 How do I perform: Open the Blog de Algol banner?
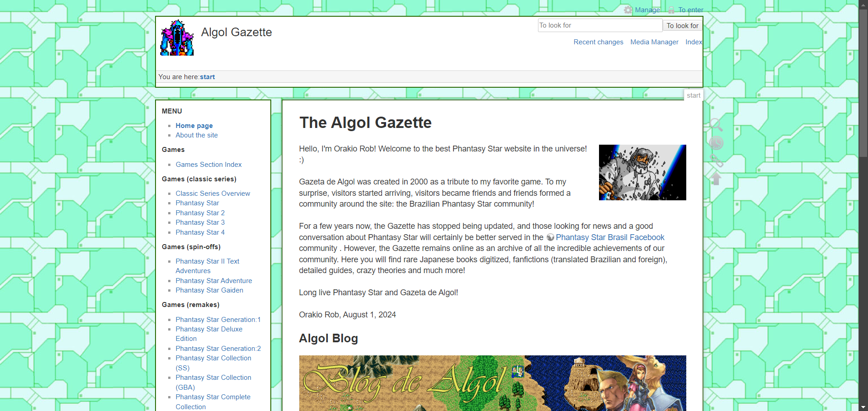point(492,383)
